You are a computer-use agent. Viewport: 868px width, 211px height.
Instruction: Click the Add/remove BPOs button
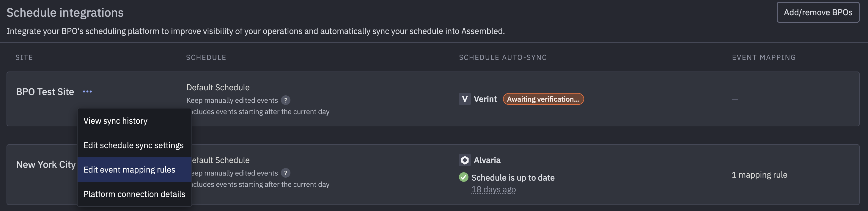(818, 13)
